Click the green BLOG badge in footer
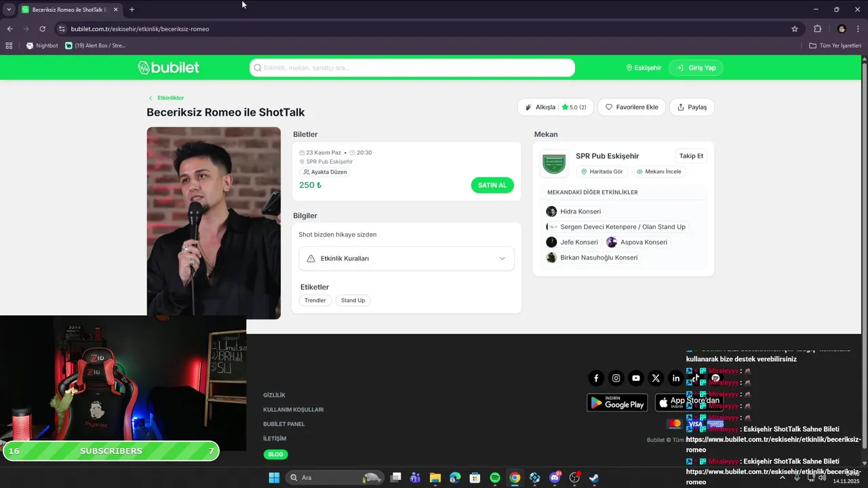This screenshot has width=868, height=488. tap(275, 454)
